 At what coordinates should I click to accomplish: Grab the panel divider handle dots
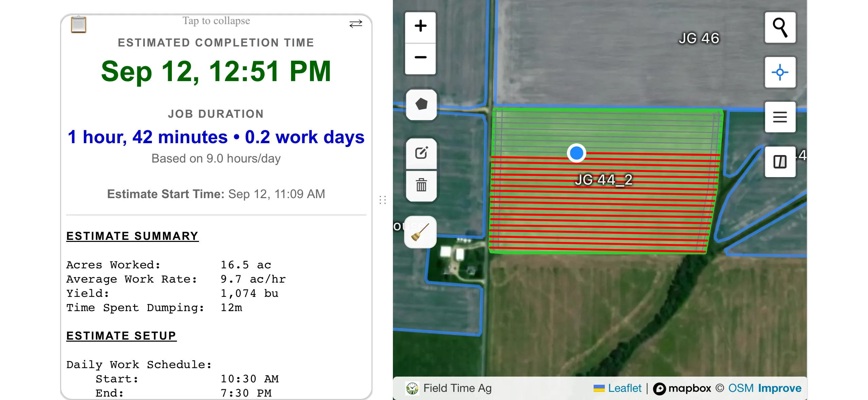click(x=383, y=200)
